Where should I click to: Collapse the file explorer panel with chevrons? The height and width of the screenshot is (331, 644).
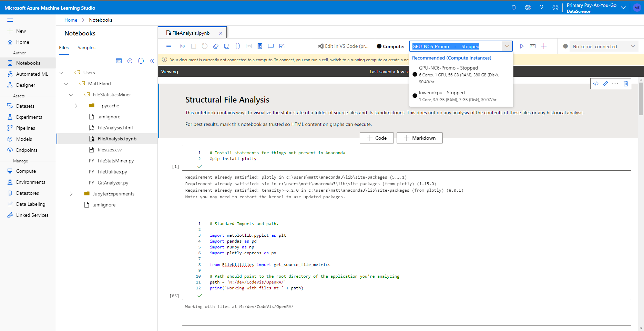pyautogui.click(x=152, y=61)
